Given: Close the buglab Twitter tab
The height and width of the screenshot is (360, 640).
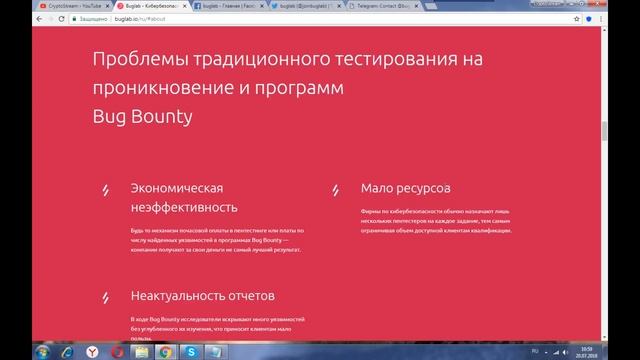Looking at the screenshot, I should [x=339, y=6].
